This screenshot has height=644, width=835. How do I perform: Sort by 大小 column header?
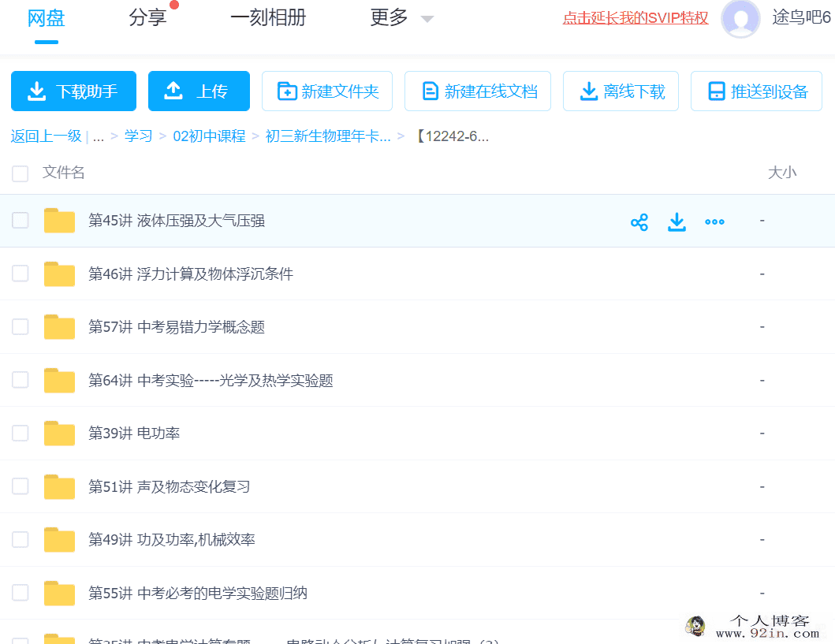coord(781,173)
